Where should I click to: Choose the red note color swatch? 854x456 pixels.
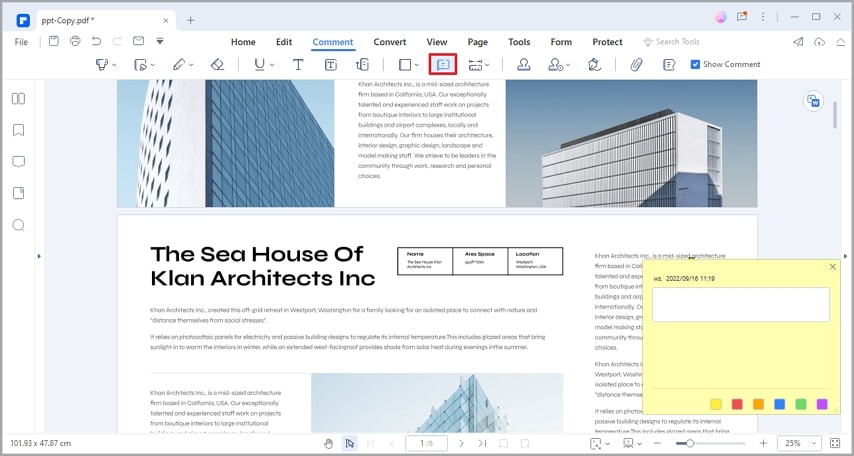coord(737,404)
